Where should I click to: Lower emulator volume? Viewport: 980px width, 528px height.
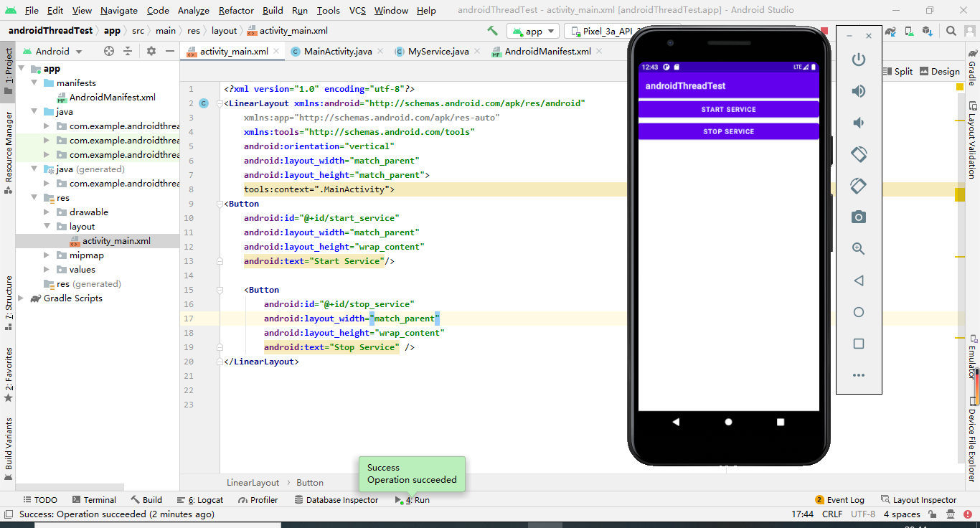[x=859, y=123]
